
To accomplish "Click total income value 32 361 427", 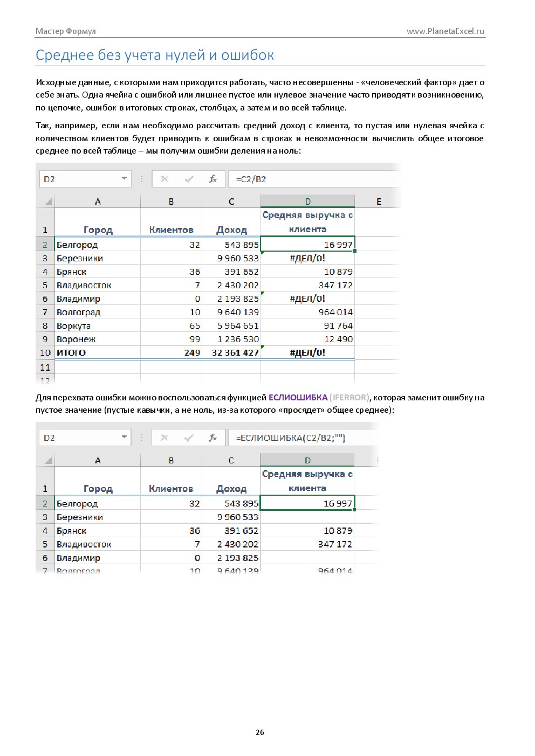I will (x=231, y=352).
